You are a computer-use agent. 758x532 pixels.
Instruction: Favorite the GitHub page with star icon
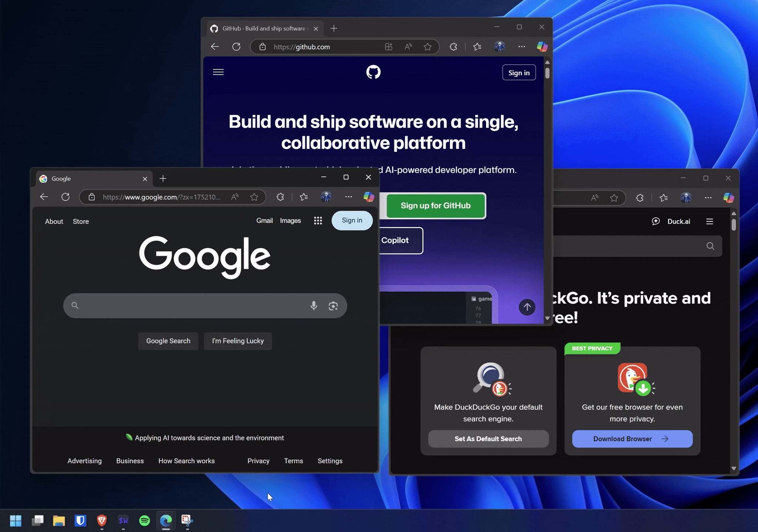(427, 47)
